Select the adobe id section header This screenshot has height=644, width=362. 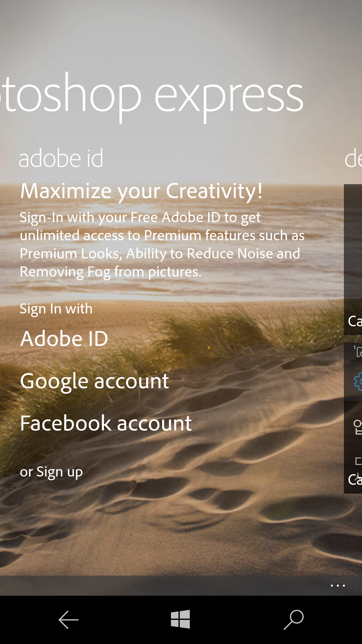(x=61, y=158)
